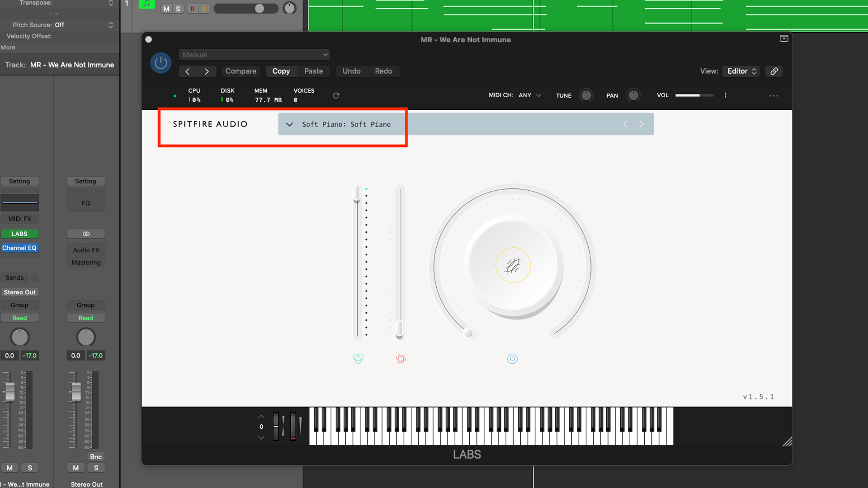Adjust the plugin VOL slider

694,95
